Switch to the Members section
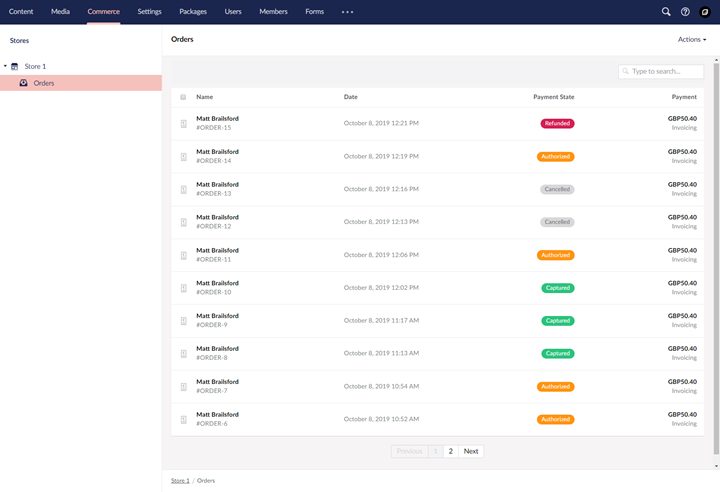Screen dimensions: 720x492 pyautogui.click(x=273, y=11)
